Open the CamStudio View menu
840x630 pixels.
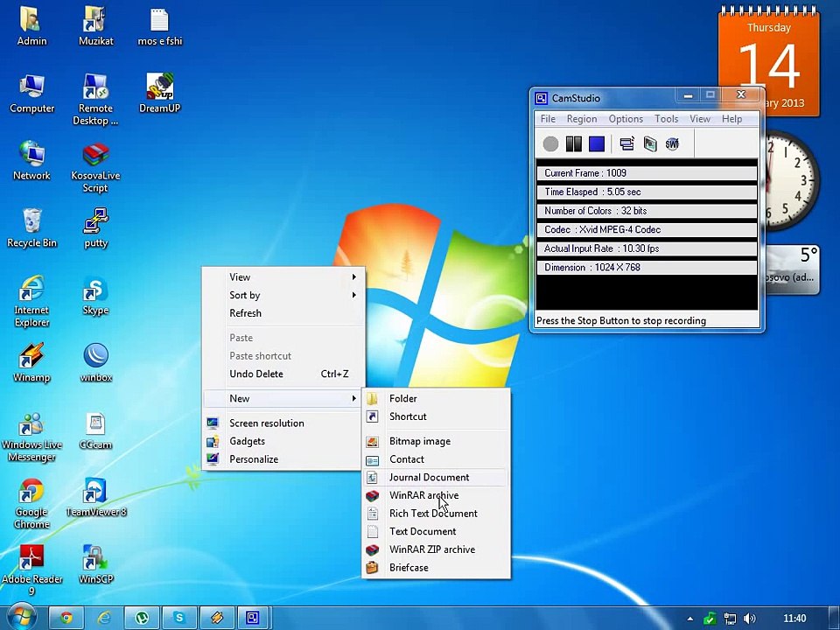[700, 119]
